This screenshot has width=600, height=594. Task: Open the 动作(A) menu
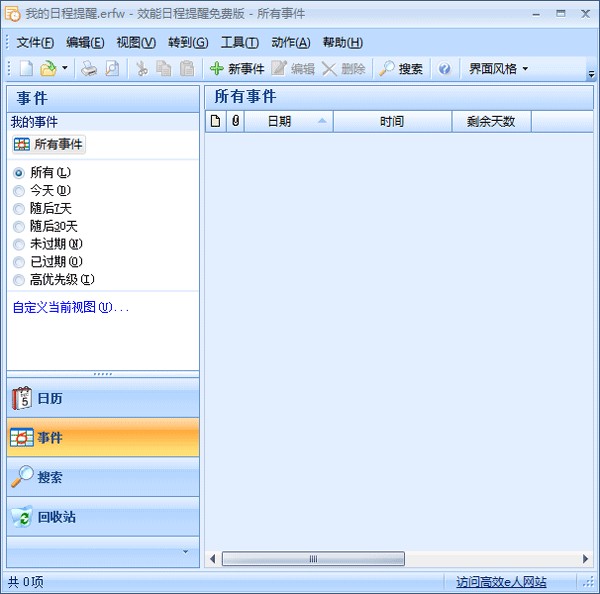click(x=291, y=42)
